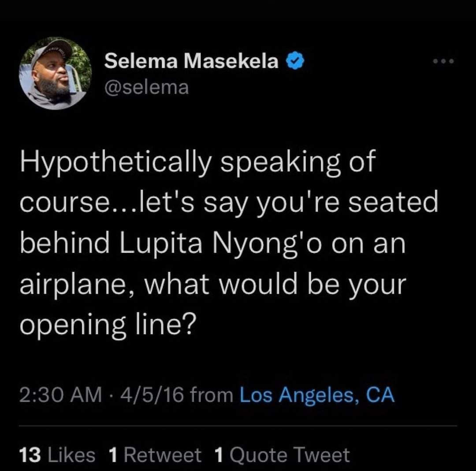476x471 pixels.
Task: Open the Los Angeles, CA location link
Action: [x=316, y=394]
